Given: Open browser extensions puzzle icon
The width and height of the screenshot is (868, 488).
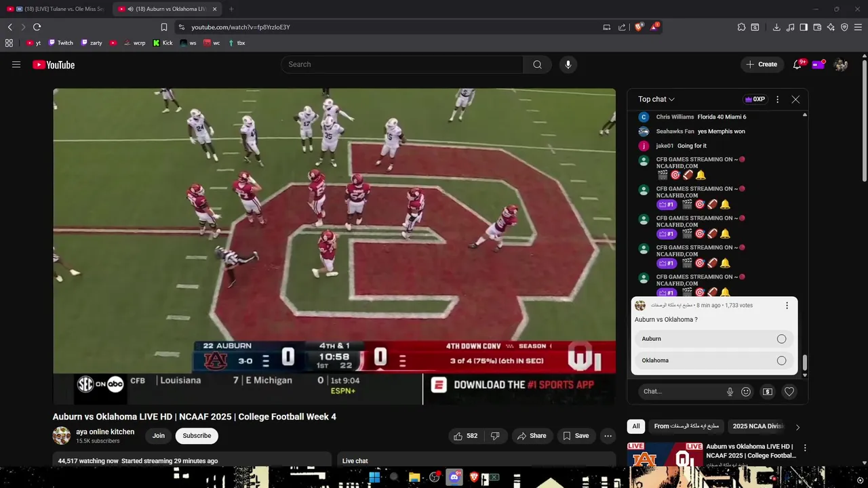Looking at the screenshot, I should point(741,27).
